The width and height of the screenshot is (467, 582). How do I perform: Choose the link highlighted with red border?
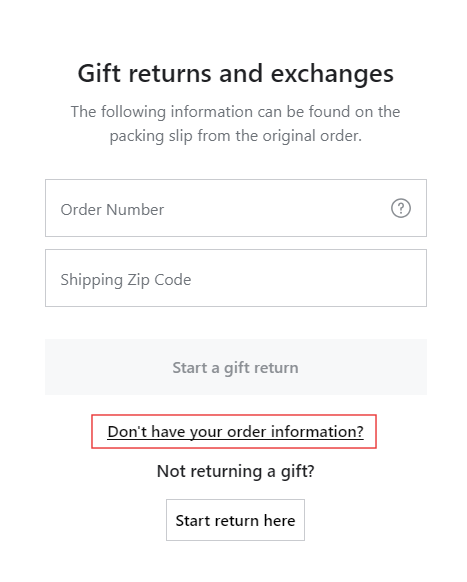[235, 432]
